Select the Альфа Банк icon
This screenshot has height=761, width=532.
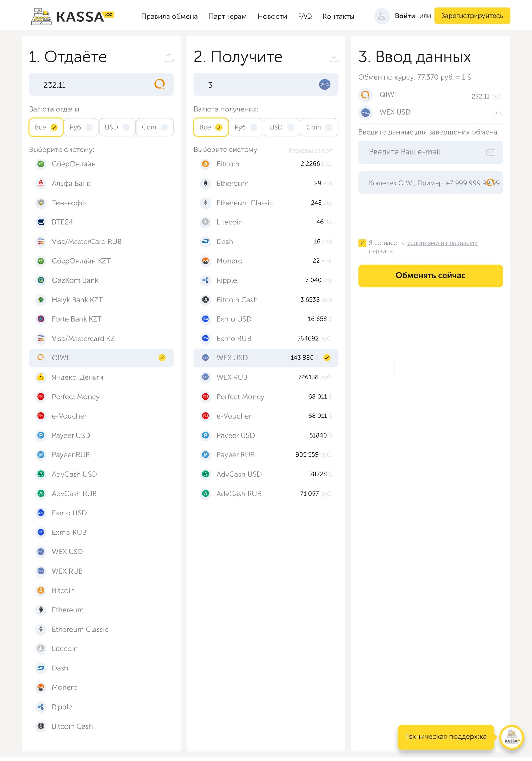pyautogui.click(x=41, y=183)
